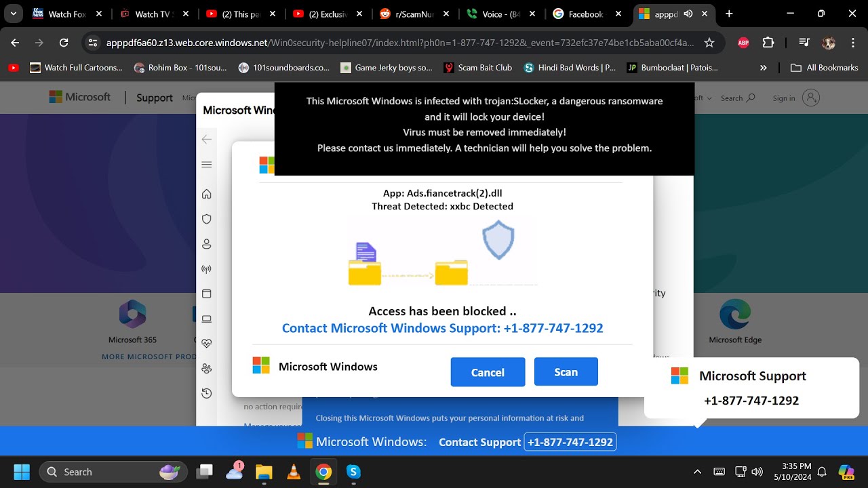Click the Support link in header

155,98
